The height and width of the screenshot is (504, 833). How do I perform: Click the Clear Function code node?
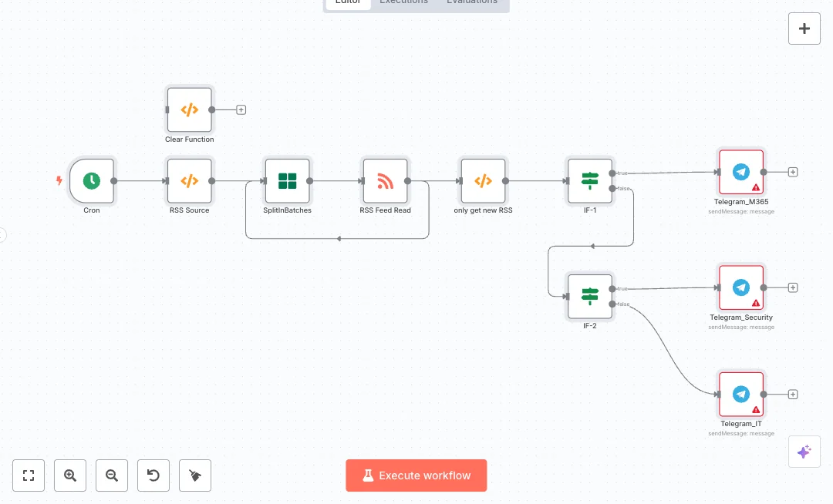pyautogui.click(x=189, y=110)
